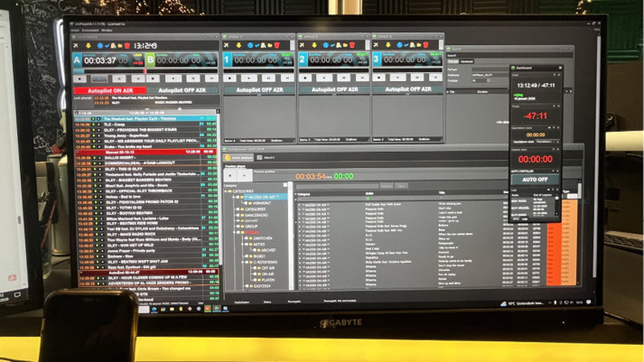Image resolution: width=644 pixels, height=362 pixels.
Task: Click the red trash icon in Jingle 2
Action: (x=352, y=45)
